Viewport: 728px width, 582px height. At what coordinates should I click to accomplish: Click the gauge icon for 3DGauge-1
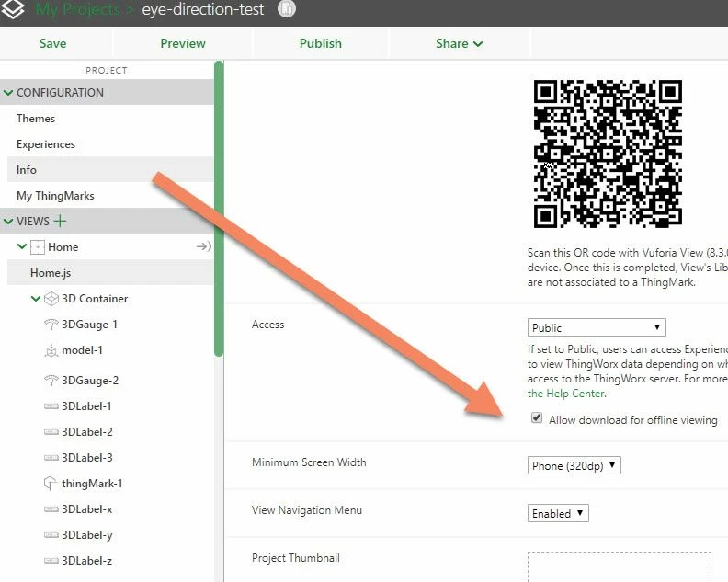tap(51, 325)
